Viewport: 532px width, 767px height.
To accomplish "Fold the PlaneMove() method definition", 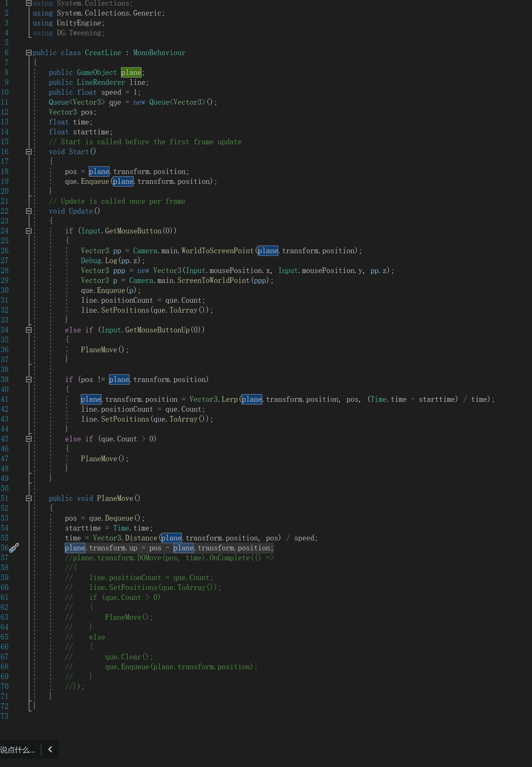I will coord(29,498).
